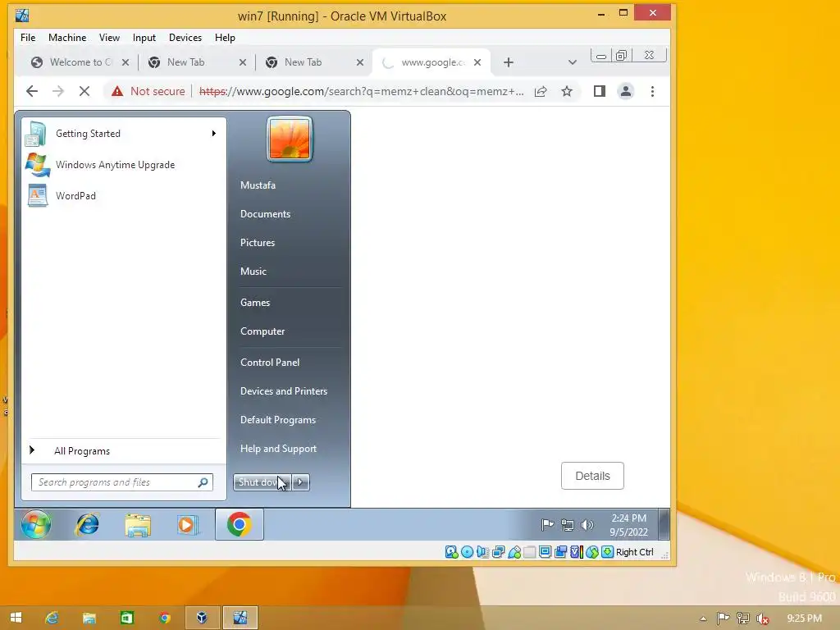The width and height of the screenshot is (840, 630).
Task: Open Windows Explorer from Windows 7 taskbar
Action: click(138, 524)
